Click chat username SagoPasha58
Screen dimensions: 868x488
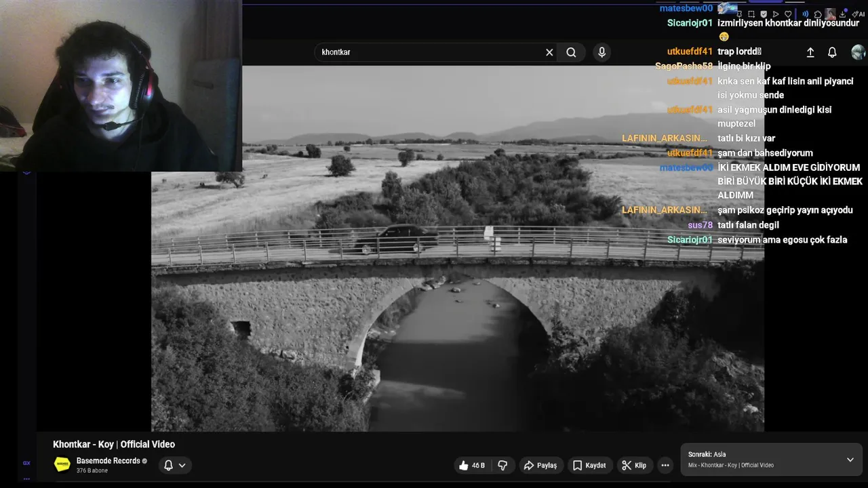click(684, 66)
